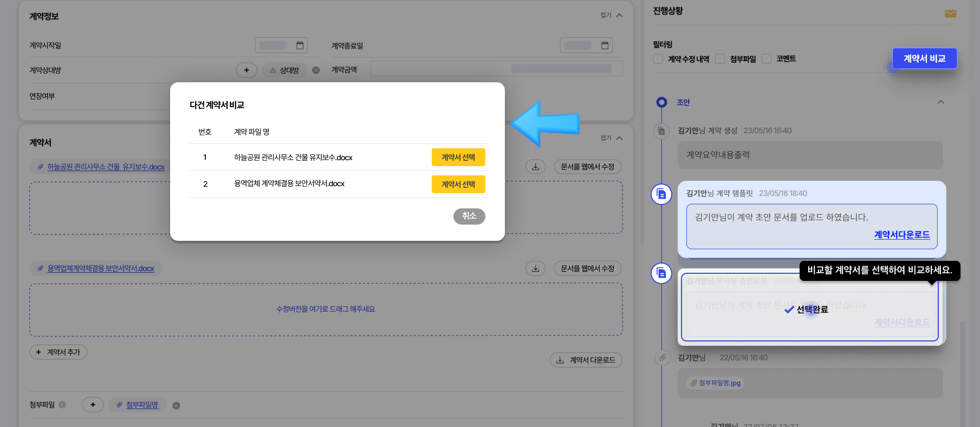Select contract 하늘공원 관리사무소 with 계약서 선택
The width and height of the screenshot is (980, 427).
(x=458, y=157)
